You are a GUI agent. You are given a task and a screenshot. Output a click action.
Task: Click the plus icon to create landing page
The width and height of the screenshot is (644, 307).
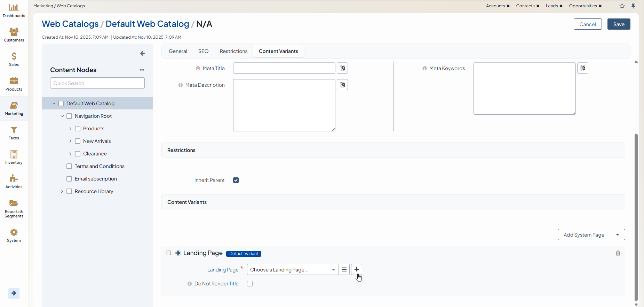point(357,269)
